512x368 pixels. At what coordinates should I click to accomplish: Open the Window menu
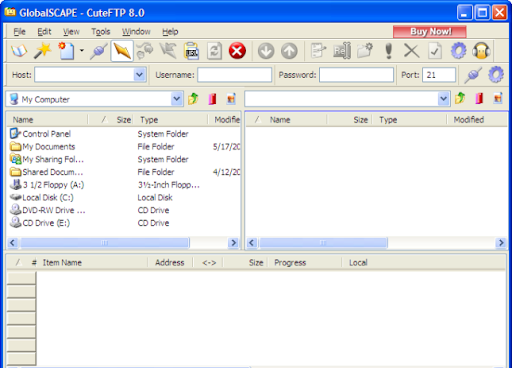click(x=136, y=32)
